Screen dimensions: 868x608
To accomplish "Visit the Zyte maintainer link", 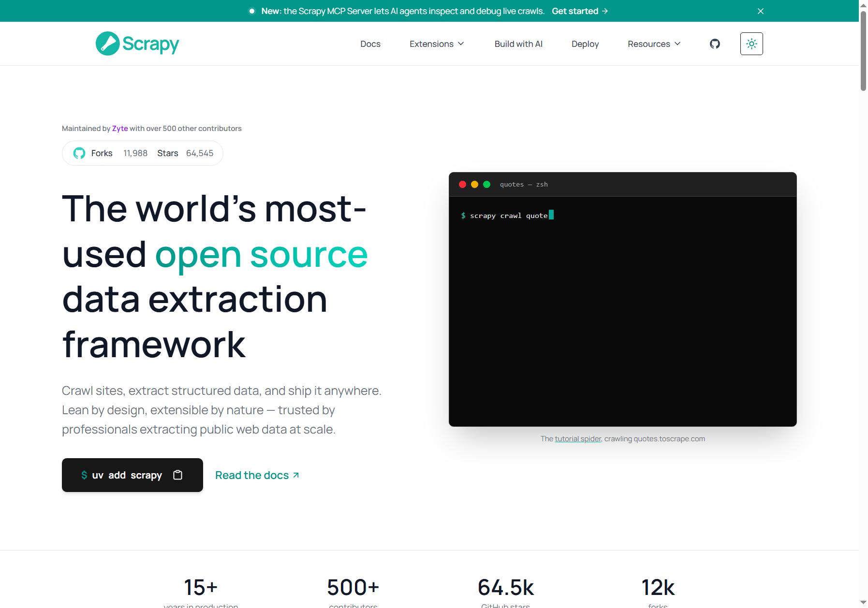I will tap(120, 129).
